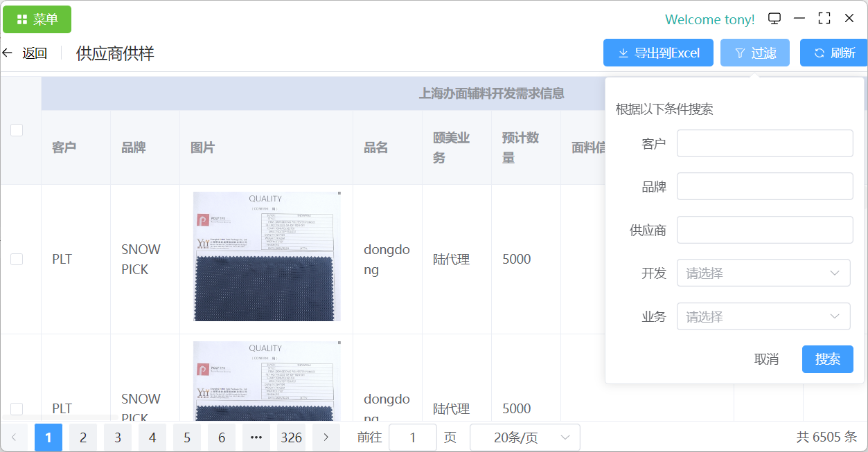868x452 pixels.
Task: Tick the second PLT row checkbox
Action: [17, 408]
